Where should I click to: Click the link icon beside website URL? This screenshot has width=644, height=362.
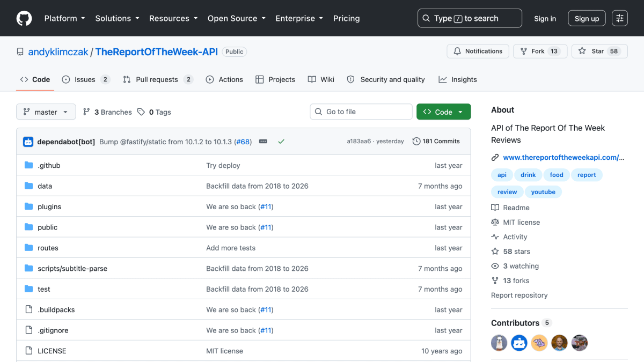[495, 158]
